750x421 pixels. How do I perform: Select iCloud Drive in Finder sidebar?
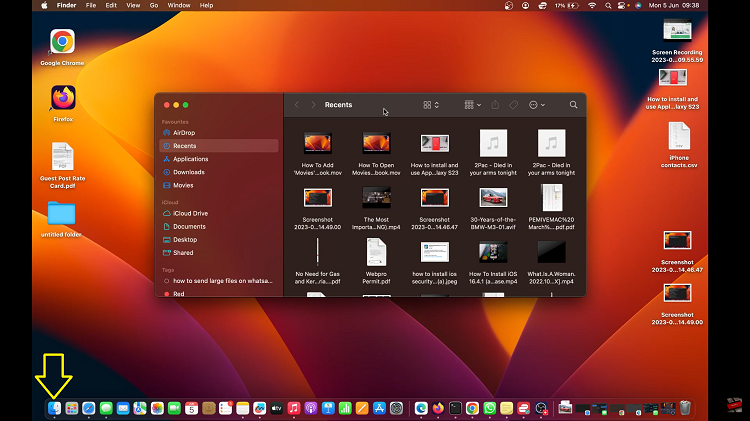click(219, 213)
